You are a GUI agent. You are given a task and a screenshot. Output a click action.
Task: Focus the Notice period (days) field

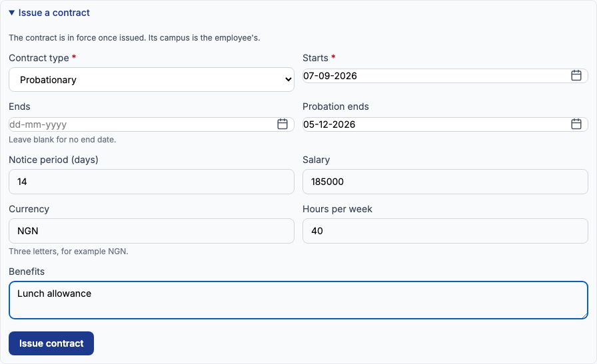coord(151,182)
